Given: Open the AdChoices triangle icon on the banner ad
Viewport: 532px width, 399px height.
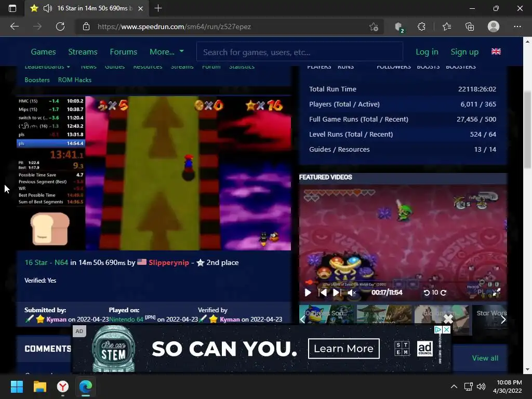Looking at the screenshot, I should tap(438, 329).
